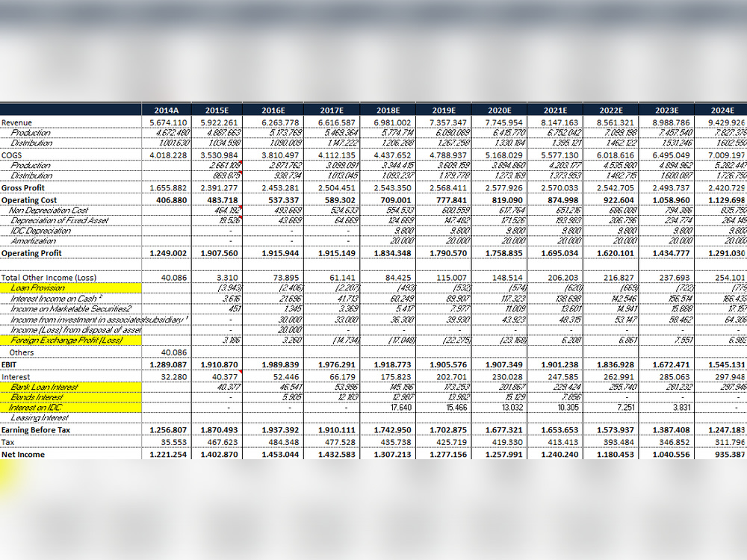Image resolution: width=747 pixels, height=560 pixels.
Task: Select the highlighted Bonds Interest cell
Action: [70, 397]
